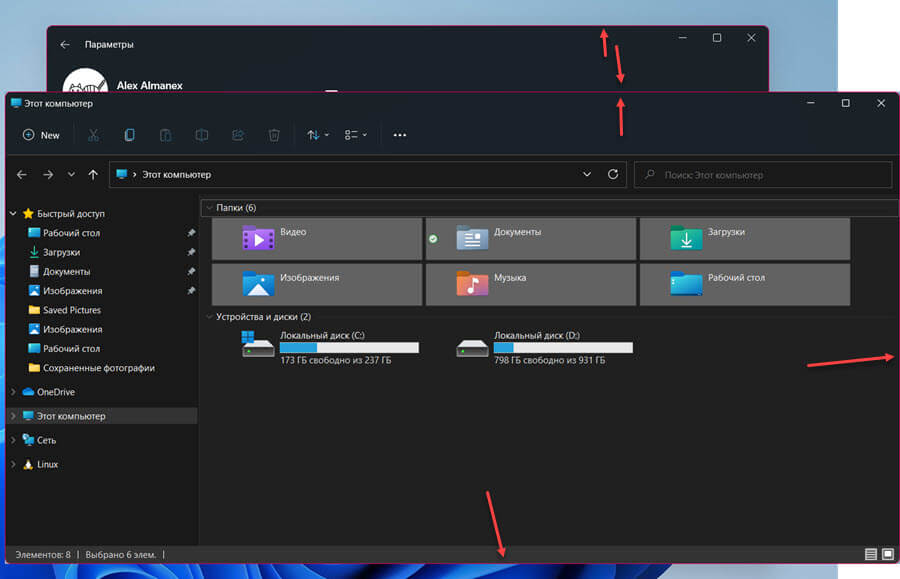This screenshot has height=579, width=900.
Task: Select Linux in the sidebar
Action: [47, 464]
